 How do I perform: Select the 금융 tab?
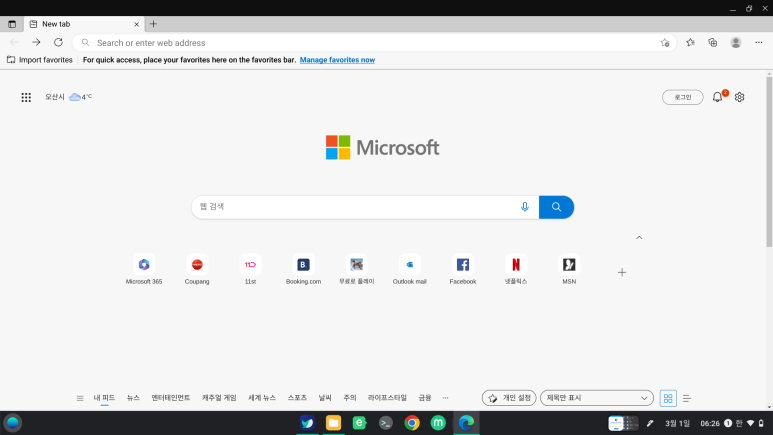click(425, 398)
